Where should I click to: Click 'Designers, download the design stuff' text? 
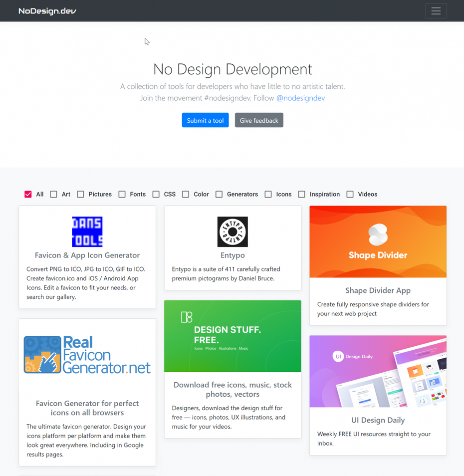229,418
